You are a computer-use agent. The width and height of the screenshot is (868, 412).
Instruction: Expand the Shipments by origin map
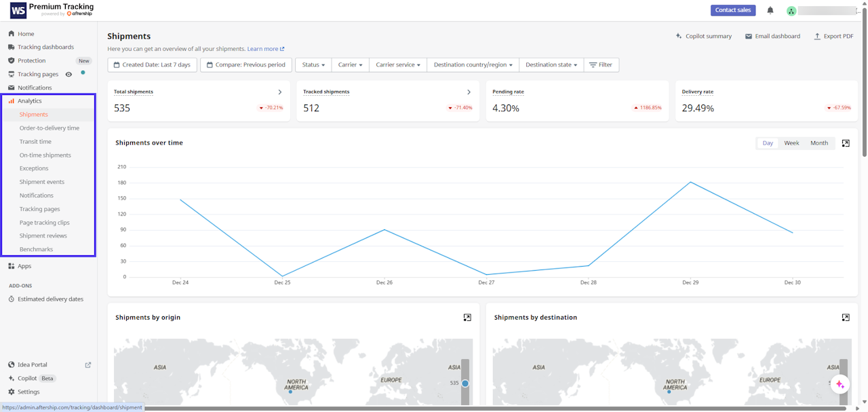(467, 318)
